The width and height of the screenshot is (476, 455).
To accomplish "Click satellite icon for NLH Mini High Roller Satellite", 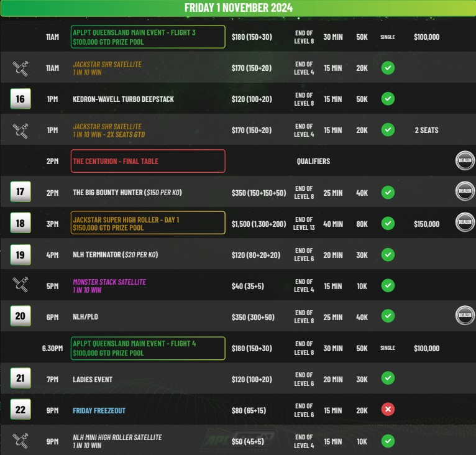I will tap(21, 441).
